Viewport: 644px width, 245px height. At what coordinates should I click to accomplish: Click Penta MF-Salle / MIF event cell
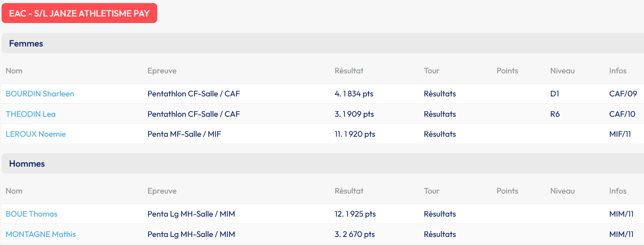[184, 134]
